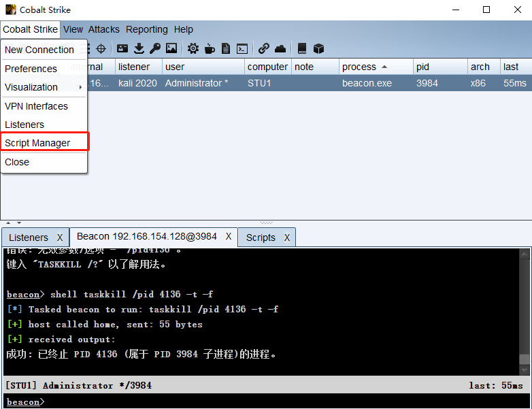Collapse top pane with up split arrow
The image size is (532, 409).
8,223
